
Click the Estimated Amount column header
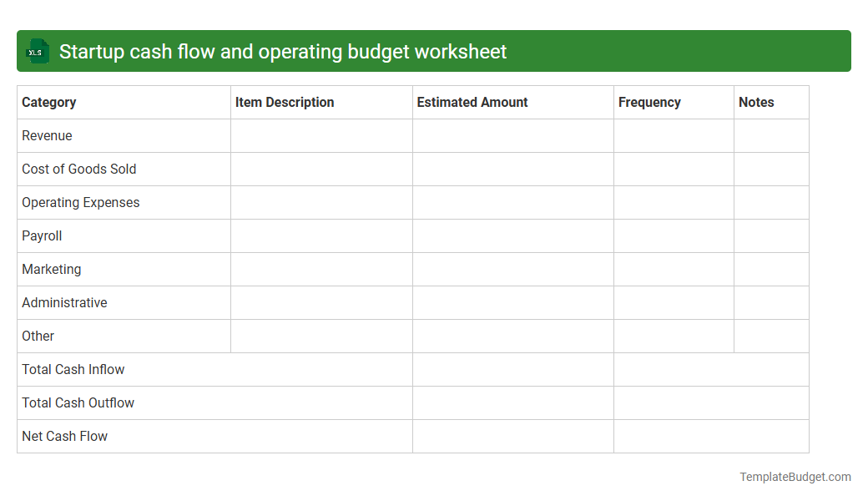(x=472, y=102)
